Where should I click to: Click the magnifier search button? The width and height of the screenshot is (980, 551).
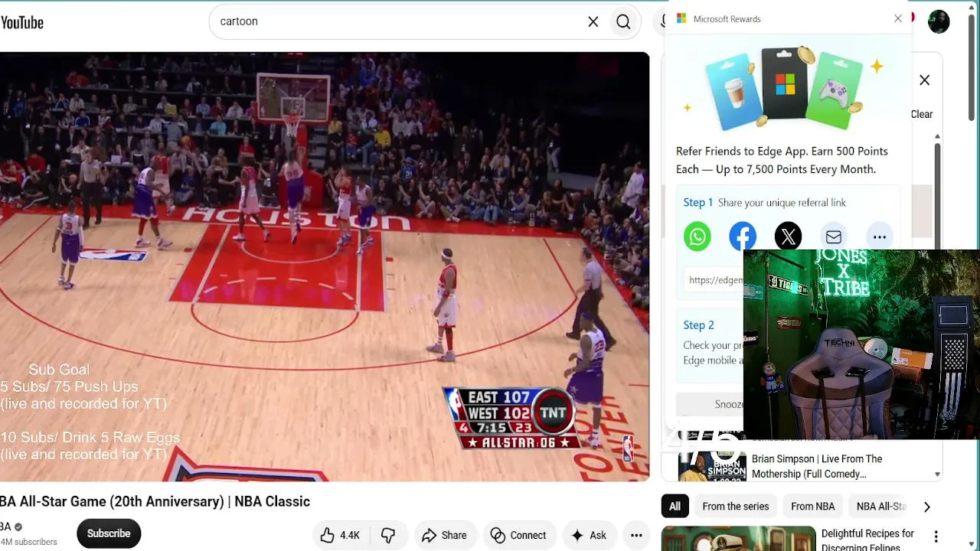tap(623, 22)
